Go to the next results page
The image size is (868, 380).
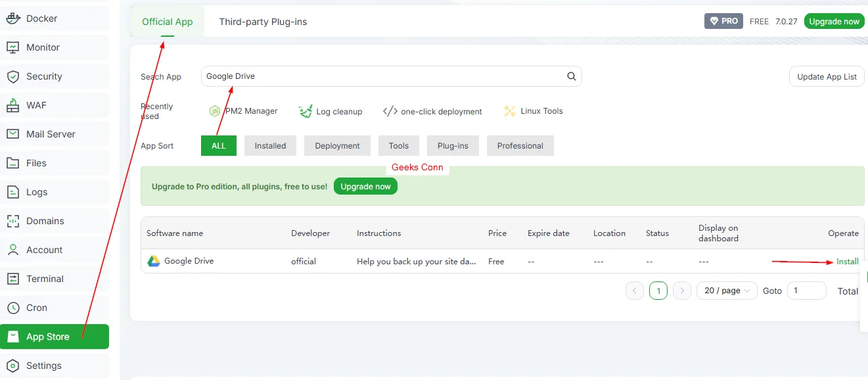(x=682, y=290)
